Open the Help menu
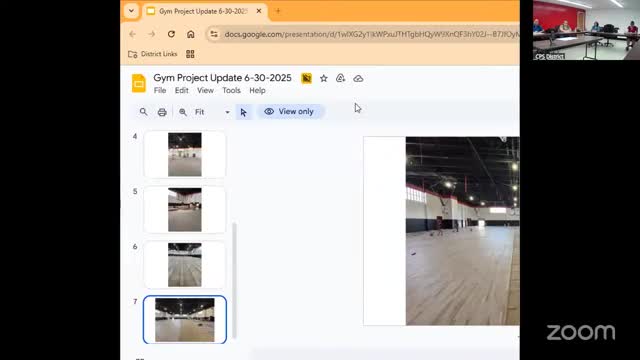Viewport: 640px width, 360px height. point(257,91)
